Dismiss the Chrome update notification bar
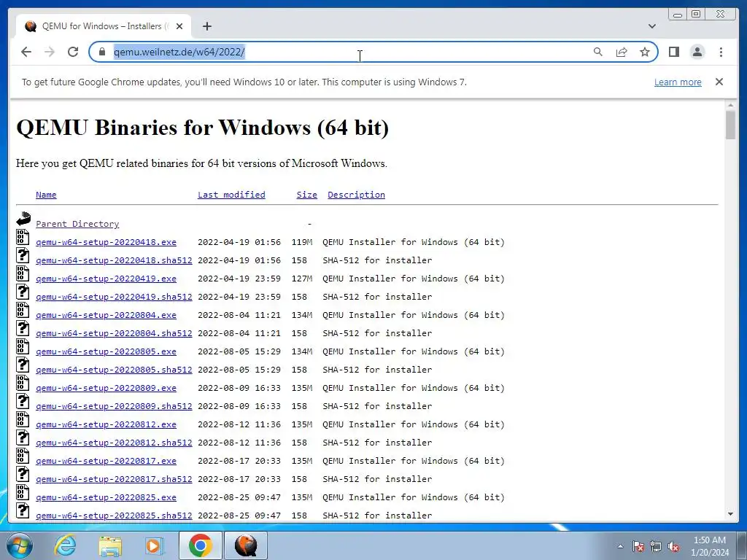 [719, 82]
